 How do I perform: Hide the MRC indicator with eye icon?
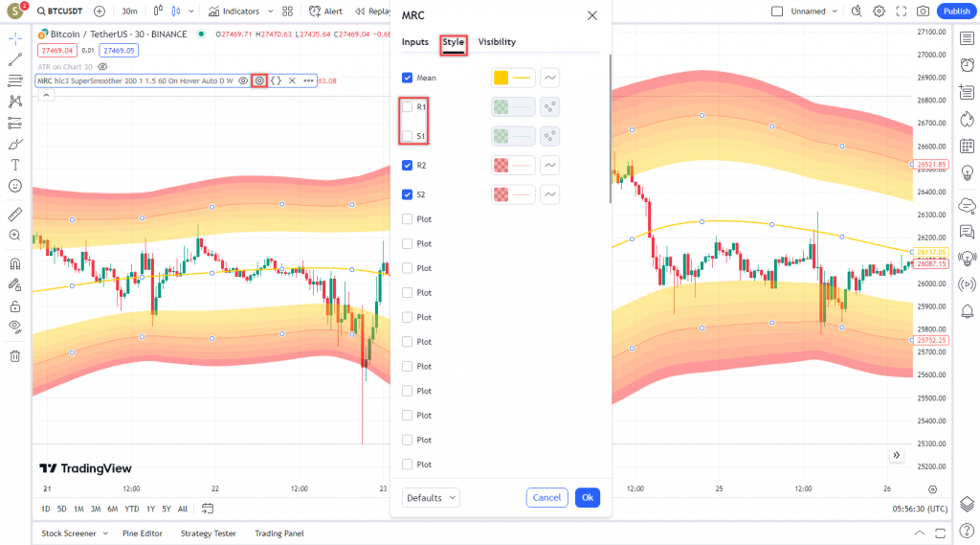click(243, 80)
